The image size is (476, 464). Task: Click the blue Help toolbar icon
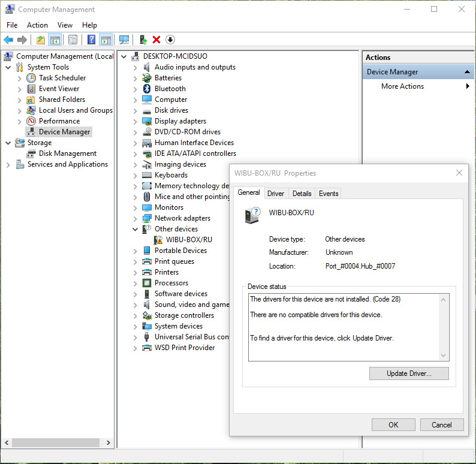tap(91, 40)
